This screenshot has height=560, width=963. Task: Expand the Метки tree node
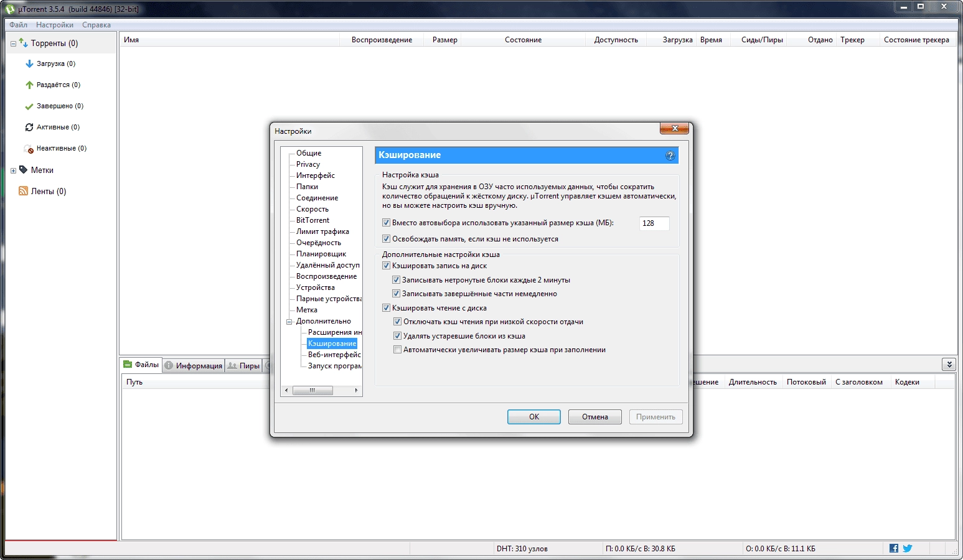pyautogui.click(x=13, y=170)
